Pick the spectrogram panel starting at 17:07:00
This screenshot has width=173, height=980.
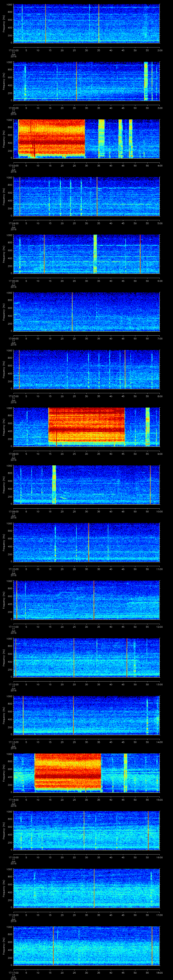tap(86, 369)
